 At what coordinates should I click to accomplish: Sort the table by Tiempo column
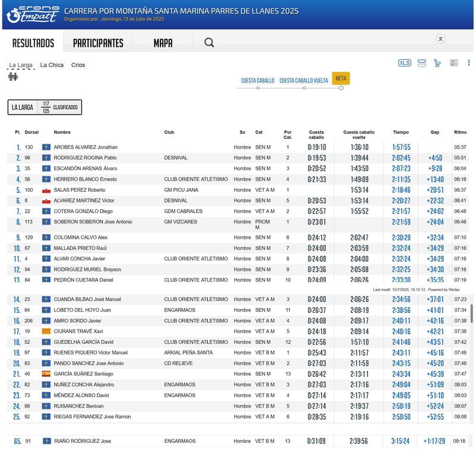point(401,132)
